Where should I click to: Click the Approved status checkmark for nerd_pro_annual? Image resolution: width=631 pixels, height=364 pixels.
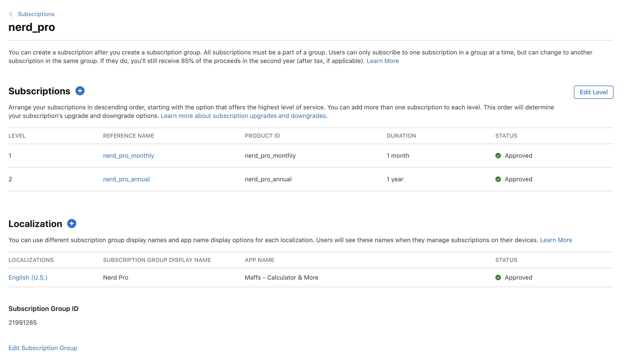pyautogui.click(x=498, y=179)
